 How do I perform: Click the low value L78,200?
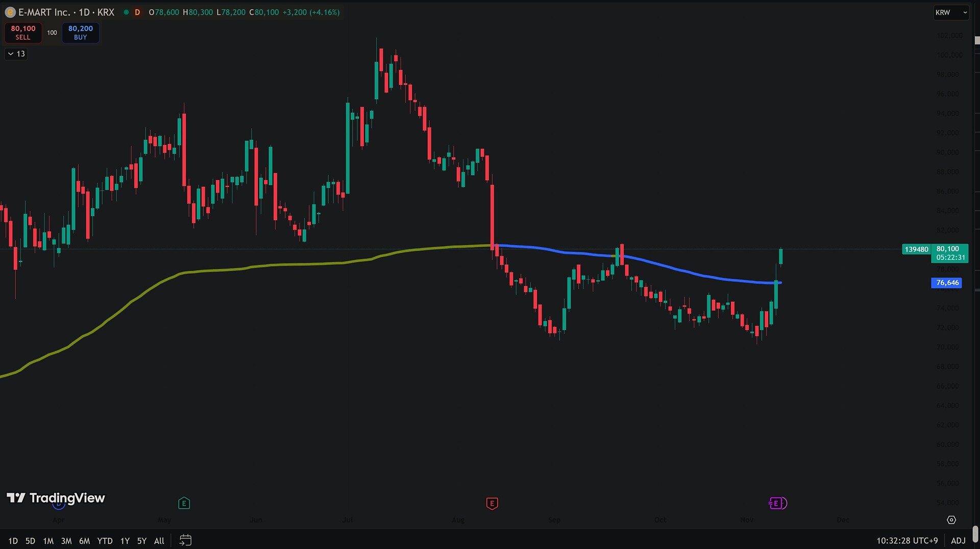231,12
